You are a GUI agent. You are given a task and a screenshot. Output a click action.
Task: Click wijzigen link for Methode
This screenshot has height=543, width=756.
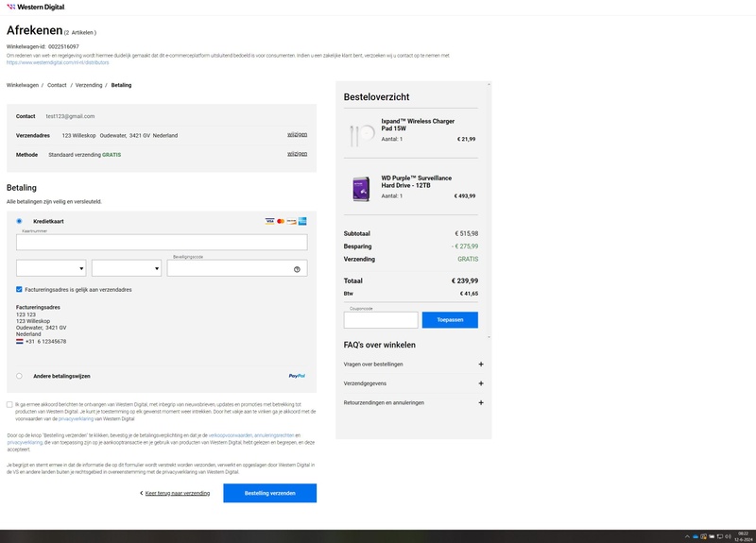pyautogui.click(x=297, y=154)
